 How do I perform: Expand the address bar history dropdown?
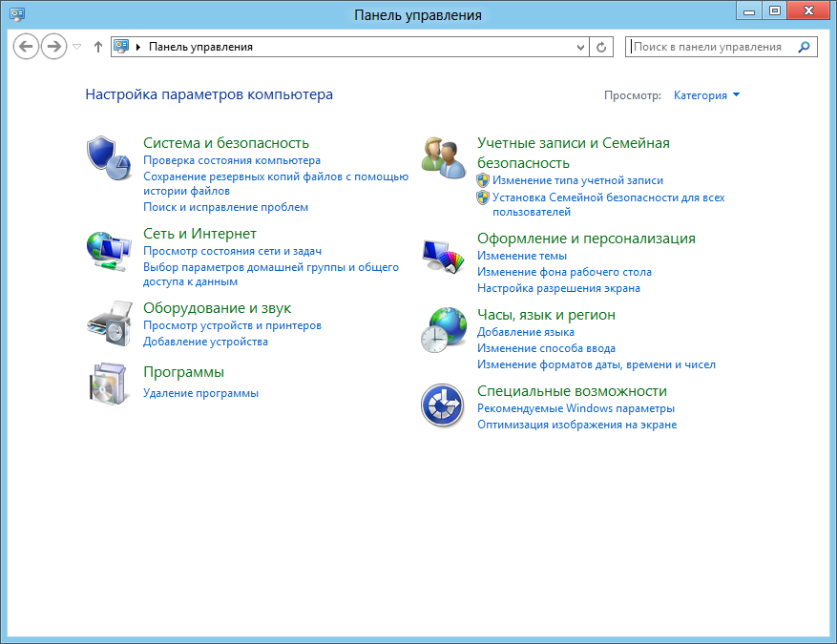(x=582, y=47)
